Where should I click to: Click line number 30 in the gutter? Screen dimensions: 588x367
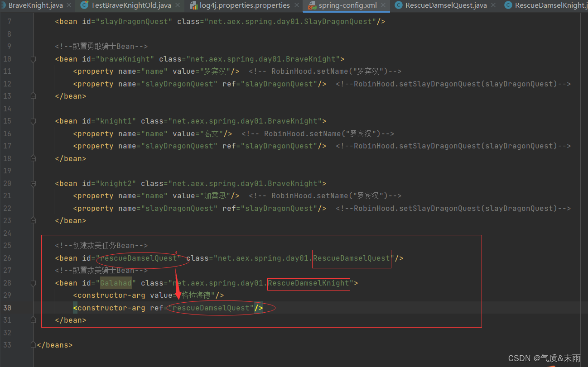(x=7, y=308)
